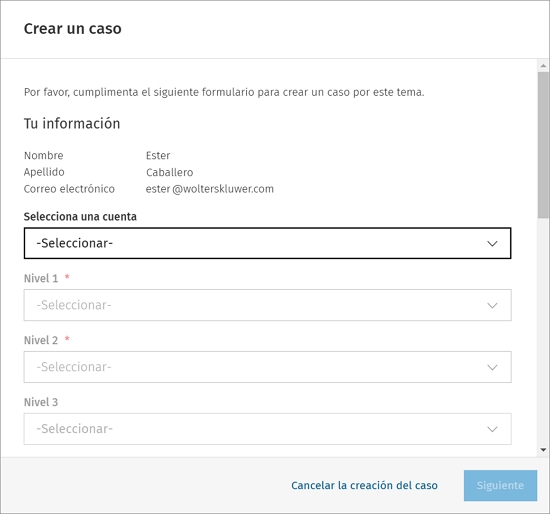Screen dimensions: 550x514
Task: Click the name value "Ester"
Action: [158, 155]
